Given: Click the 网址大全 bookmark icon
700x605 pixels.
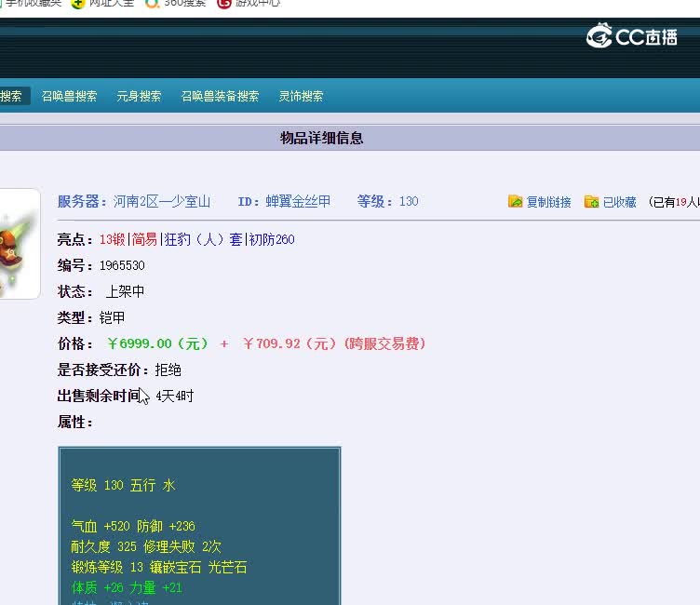Looking at the screenshot, I should point(77,4).
